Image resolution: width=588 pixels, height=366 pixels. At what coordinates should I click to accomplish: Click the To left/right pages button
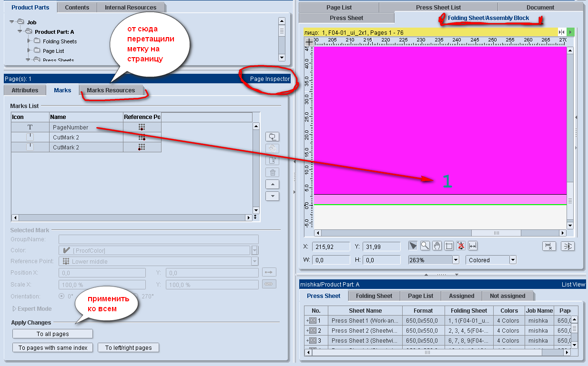[129, 347]
